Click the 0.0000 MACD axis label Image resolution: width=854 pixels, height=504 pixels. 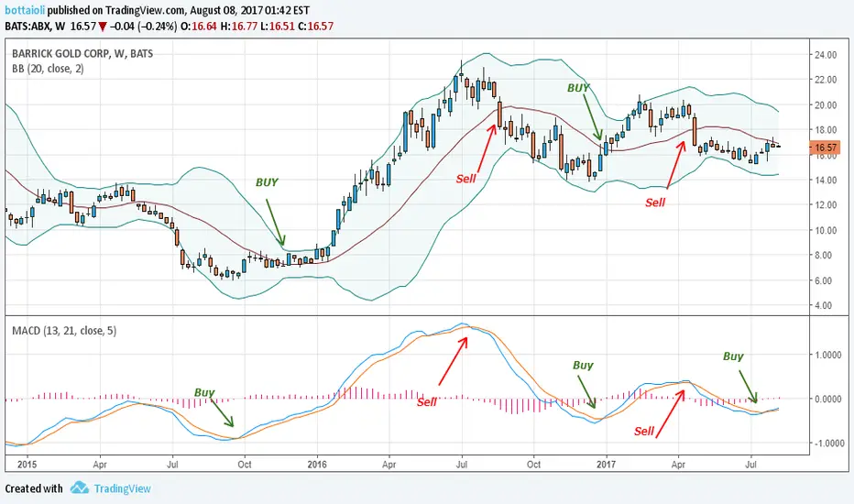point(829,399)
